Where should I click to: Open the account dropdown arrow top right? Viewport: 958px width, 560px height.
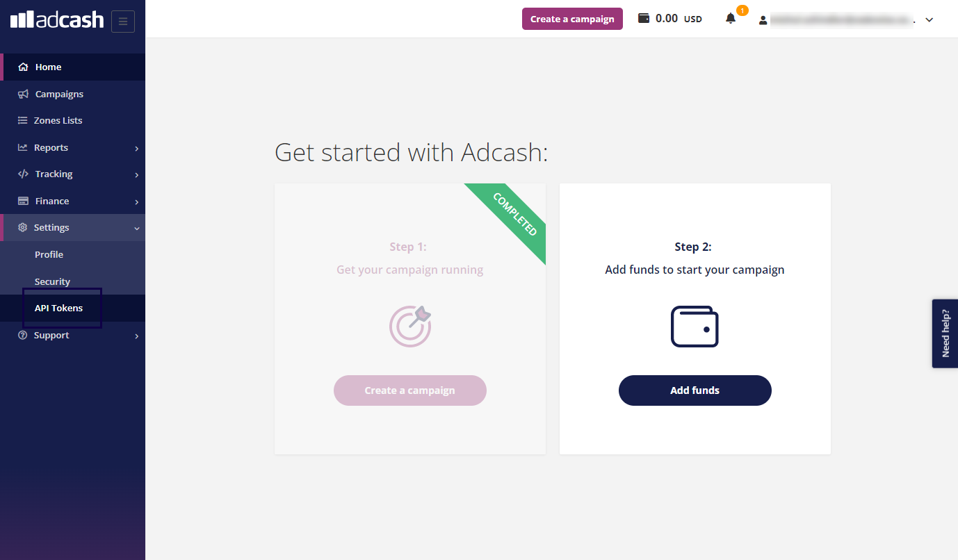929,19
